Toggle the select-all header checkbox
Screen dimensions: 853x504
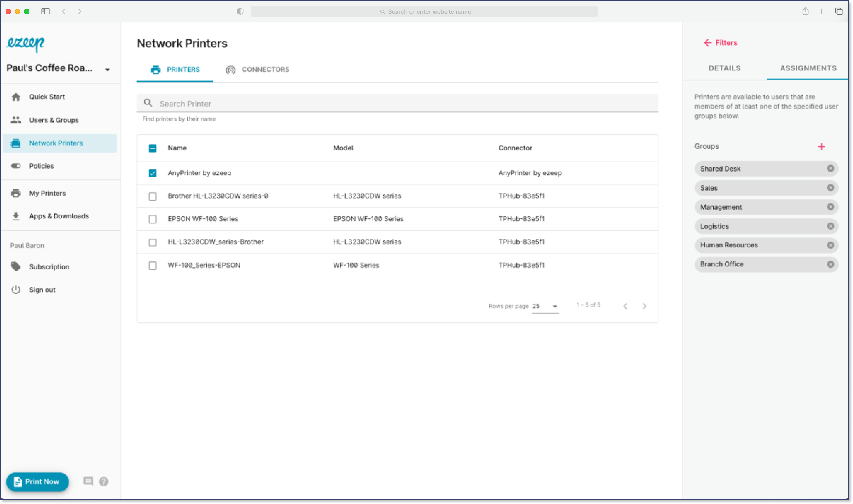pyautogui.click(x=152, y=148)
